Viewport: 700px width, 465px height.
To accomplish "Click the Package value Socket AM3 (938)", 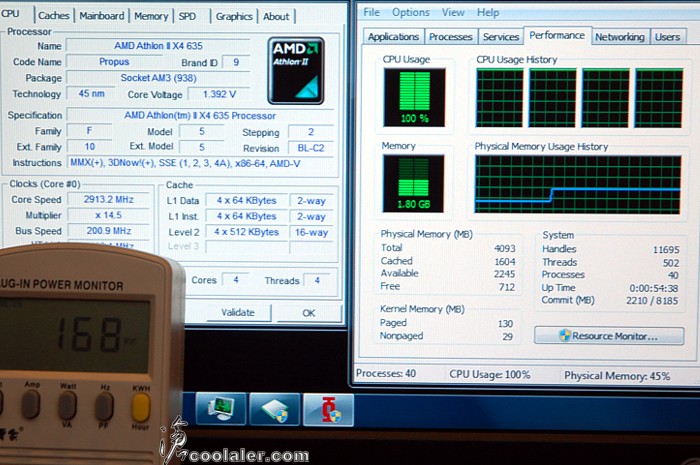I will pos(158,78).
